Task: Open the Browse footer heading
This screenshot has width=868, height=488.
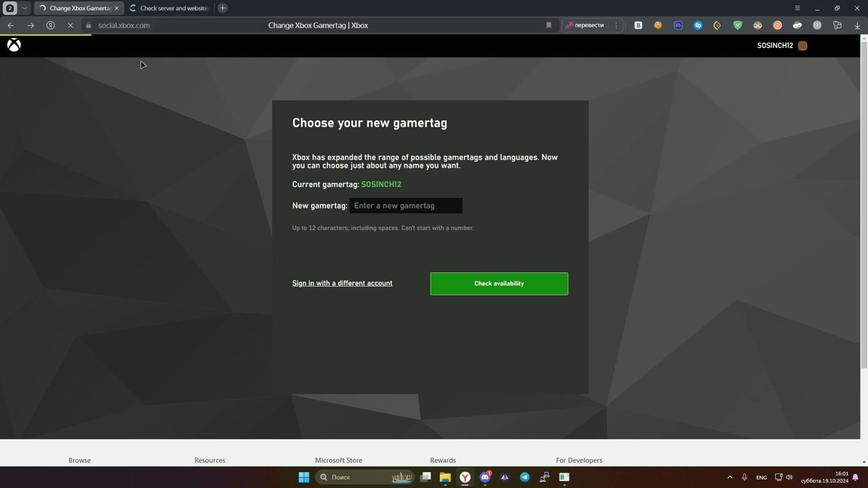Action: coord(79,460)
